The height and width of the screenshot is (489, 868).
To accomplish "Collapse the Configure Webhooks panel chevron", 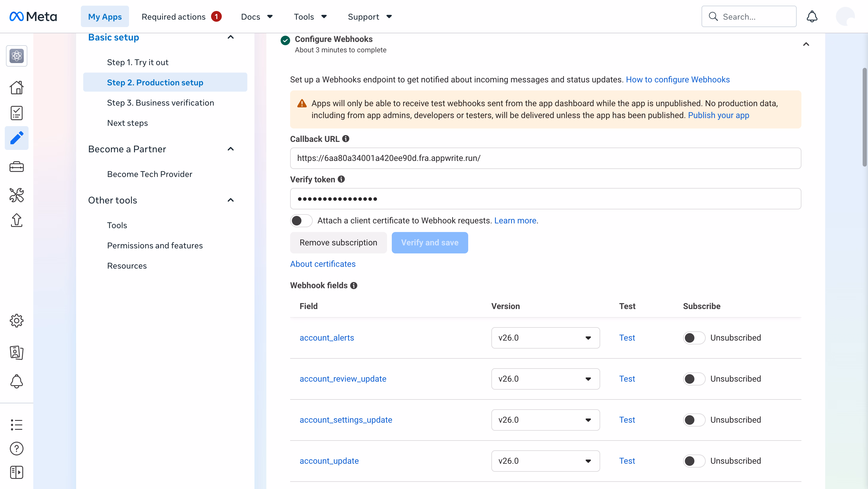I will pos(806,44).
